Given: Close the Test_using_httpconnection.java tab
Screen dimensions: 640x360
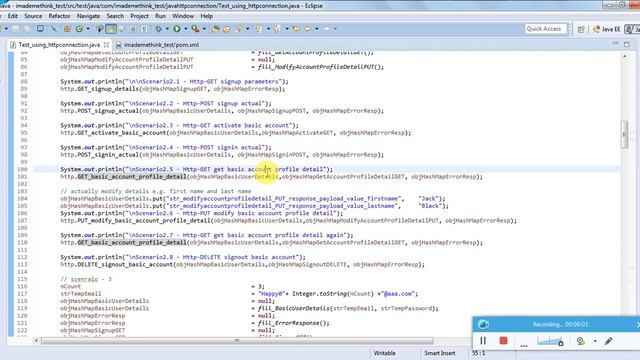Looking at the screenshot, I should 107,44.
